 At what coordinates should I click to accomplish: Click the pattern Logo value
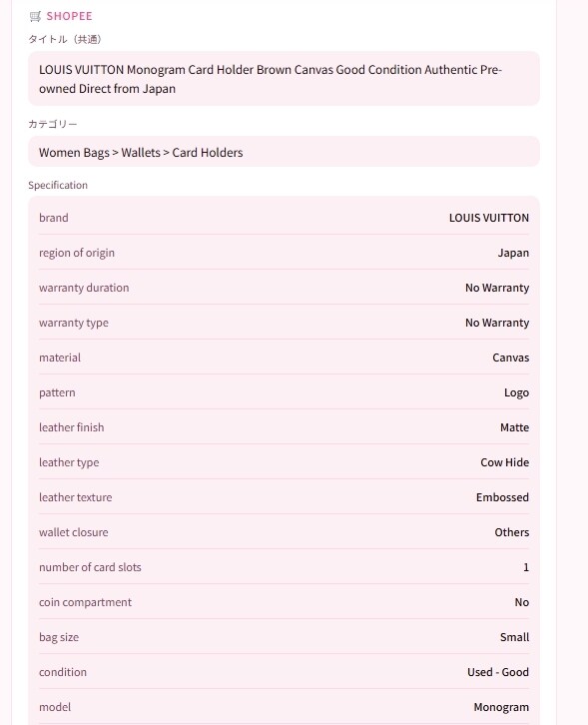point(516,392)
